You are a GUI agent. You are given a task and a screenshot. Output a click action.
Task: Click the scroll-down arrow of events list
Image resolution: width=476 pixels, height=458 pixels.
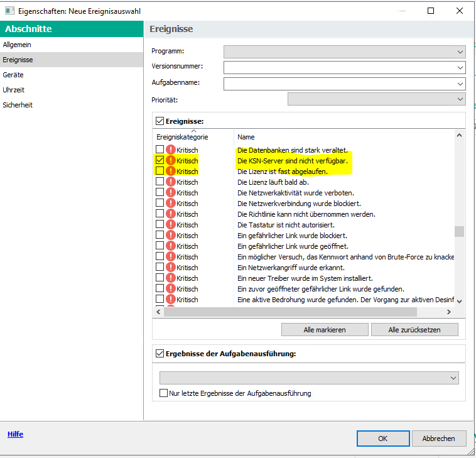pos(459,302)
